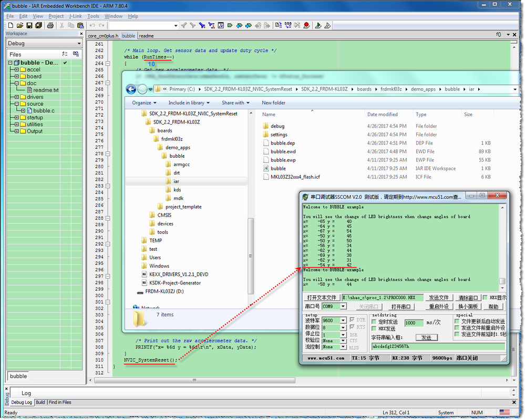Open the Tools menu
The width and height of the screenshot is (525, 420).
click(93, 16)
